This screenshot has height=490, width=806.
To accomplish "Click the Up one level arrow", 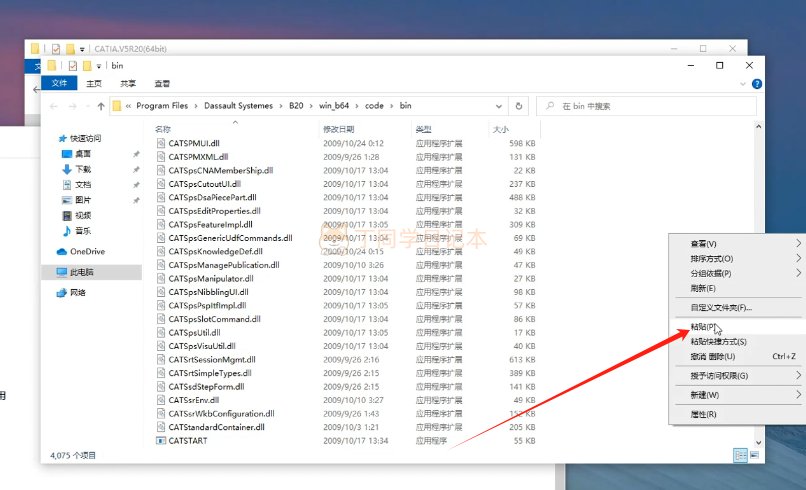I will point(101,106).
